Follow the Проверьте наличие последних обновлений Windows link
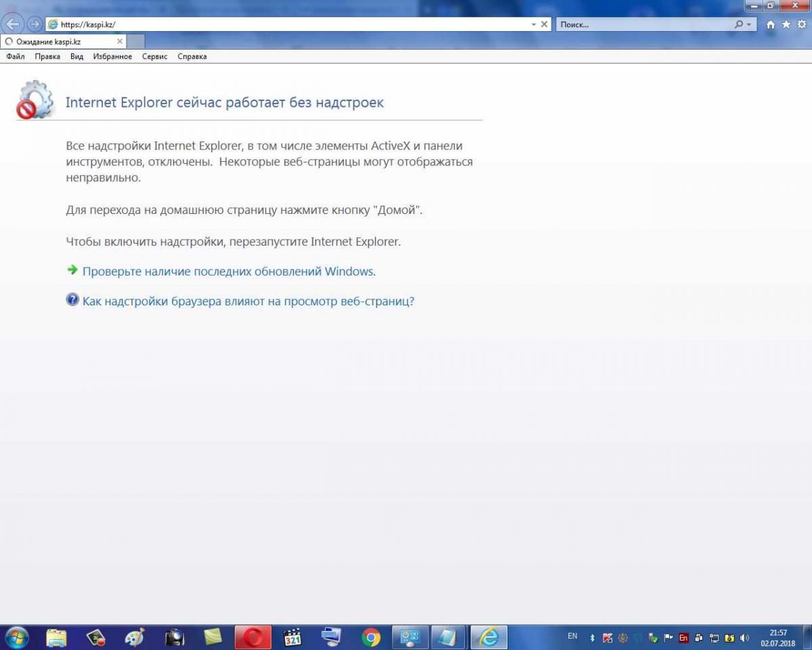Viewport: 812px width, 650px height. [229, 272]
